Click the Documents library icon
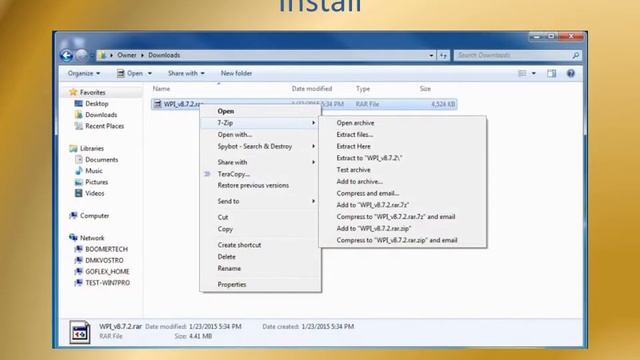Image resolution: width=640 pixels, height=360 pixels. click(x=78, y=160)
